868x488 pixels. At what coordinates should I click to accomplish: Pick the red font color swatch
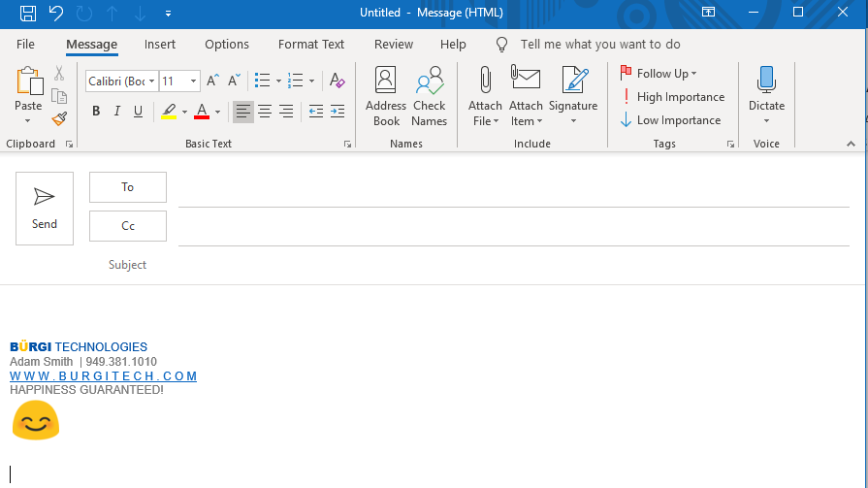202,112
